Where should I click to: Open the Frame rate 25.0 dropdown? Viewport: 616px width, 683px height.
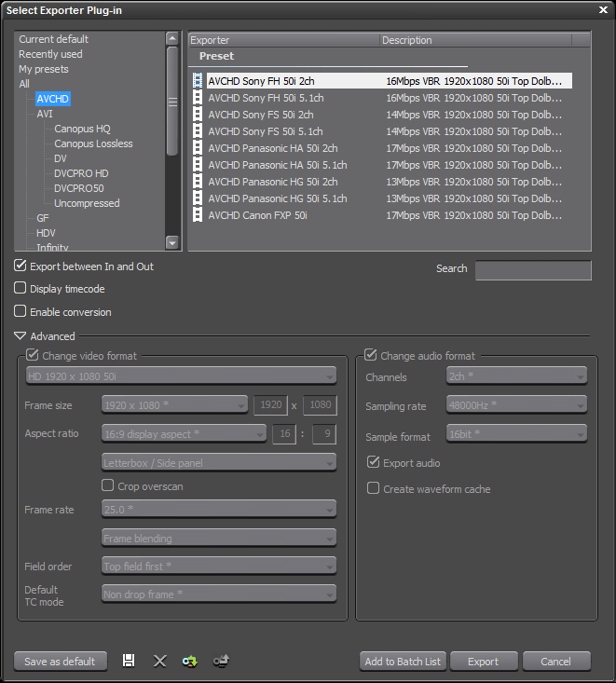tap(219, 509)
